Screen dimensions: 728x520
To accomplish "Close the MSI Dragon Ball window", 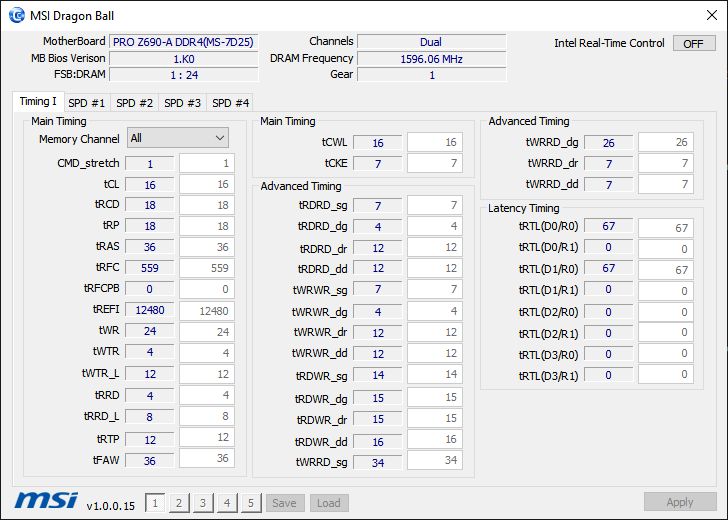I will [711, 15].
